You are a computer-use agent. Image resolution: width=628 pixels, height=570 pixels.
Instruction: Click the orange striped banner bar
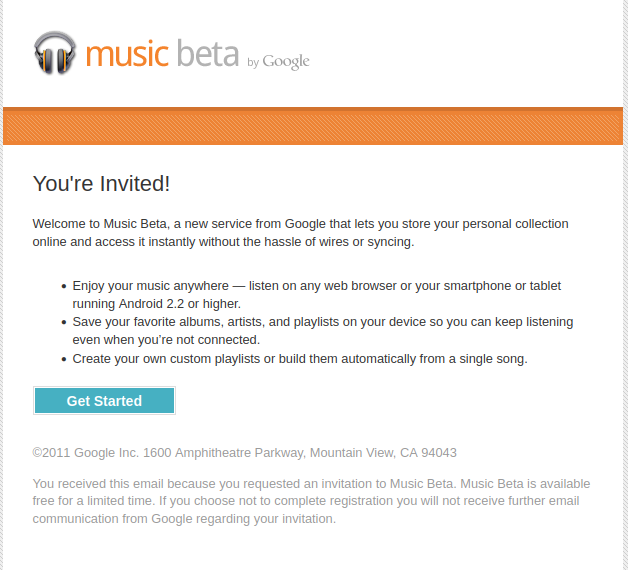[x=313, y=126]
